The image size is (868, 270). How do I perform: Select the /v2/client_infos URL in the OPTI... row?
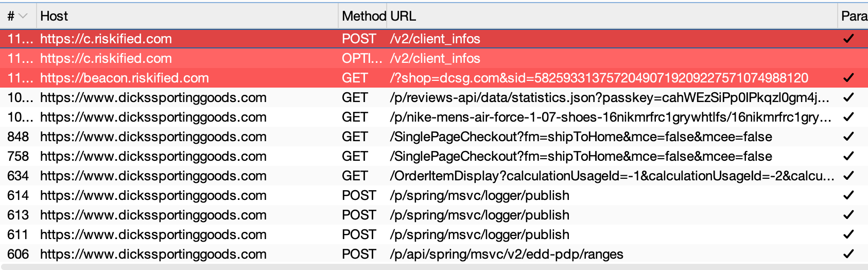click(x=435, y=58)
